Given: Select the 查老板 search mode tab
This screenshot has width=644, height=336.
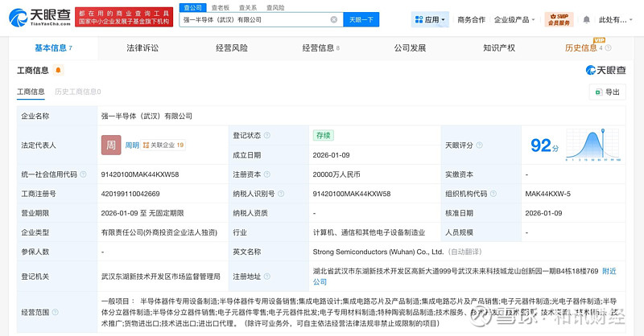Looking at the screenshot, I should coord(220,7).
